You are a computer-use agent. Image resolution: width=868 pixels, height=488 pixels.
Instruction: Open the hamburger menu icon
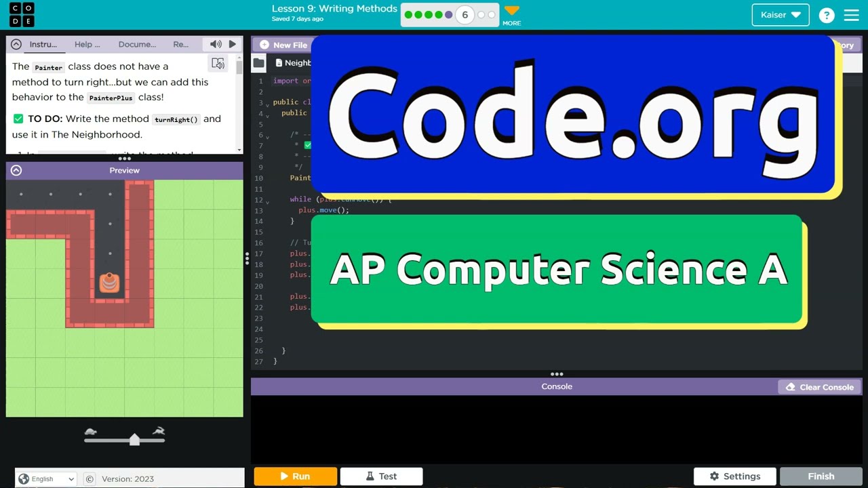(852, 14)
